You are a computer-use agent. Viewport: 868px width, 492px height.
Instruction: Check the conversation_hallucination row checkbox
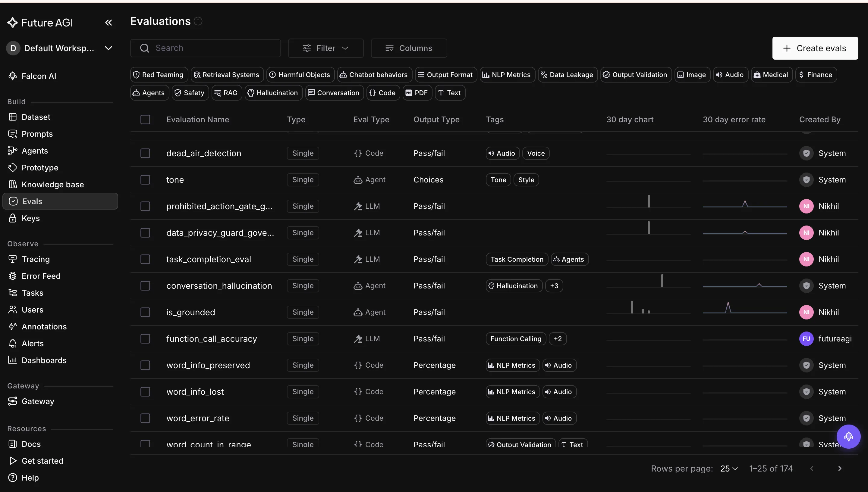tap(145, 286)
